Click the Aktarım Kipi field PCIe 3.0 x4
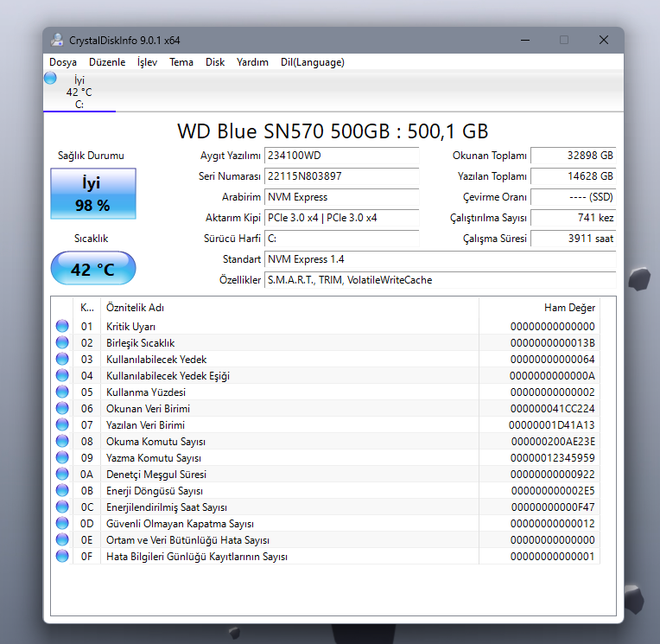The width and height of the screenshot is (660, 644). pos(342,218)
